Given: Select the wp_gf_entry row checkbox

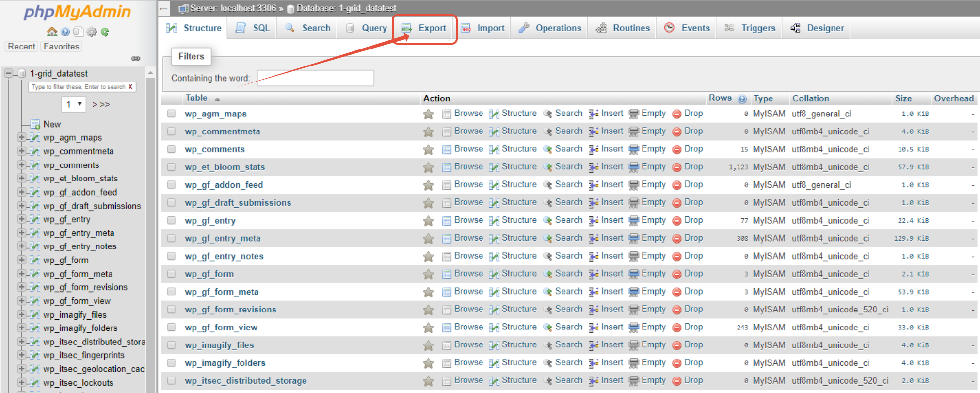Looking at the screenshot, I should pyautogui.click(x=171, y=220).
